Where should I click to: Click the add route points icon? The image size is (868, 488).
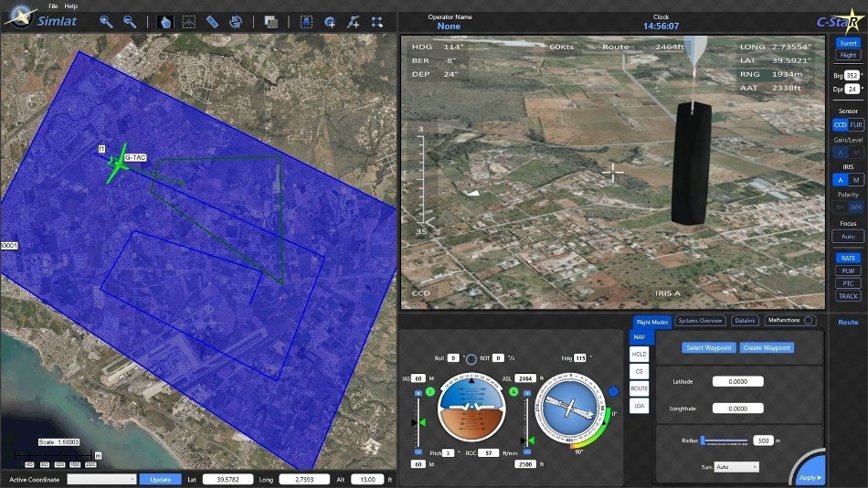click(354, 22)
